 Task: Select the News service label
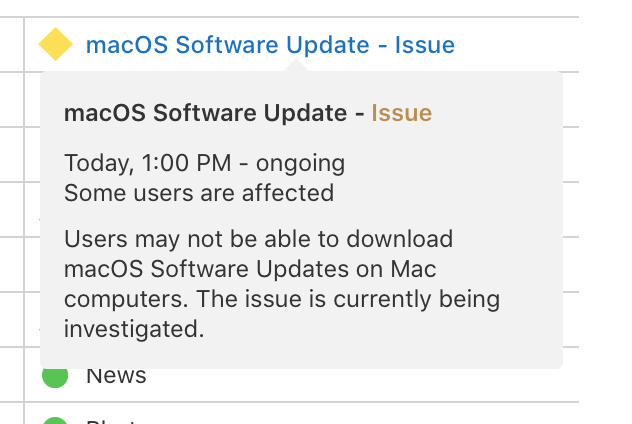point(116,376)
